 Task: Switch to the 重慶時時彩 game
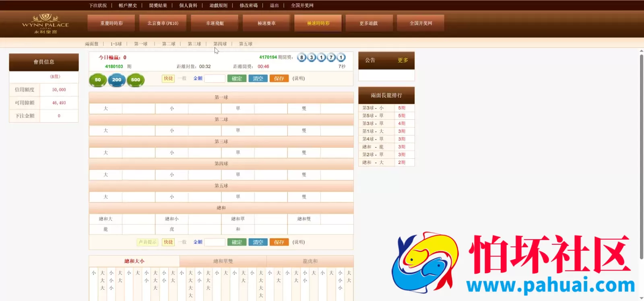(111, 23)
